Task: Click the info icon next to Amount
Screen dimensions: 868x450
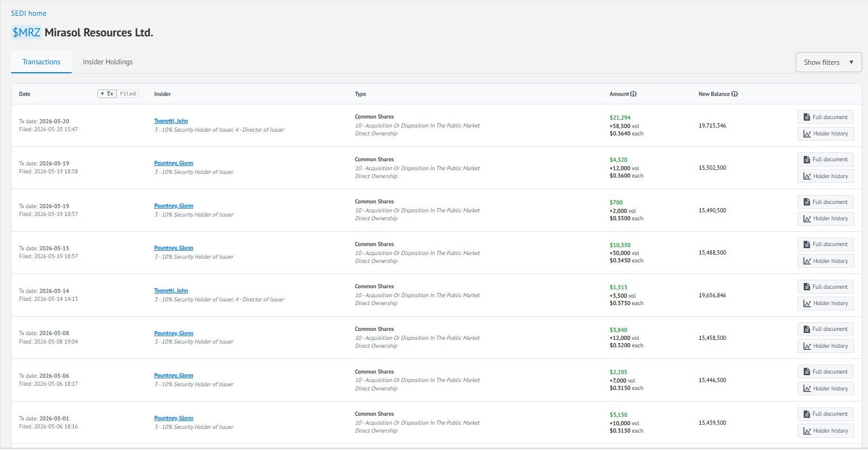Action: [633, 94]
